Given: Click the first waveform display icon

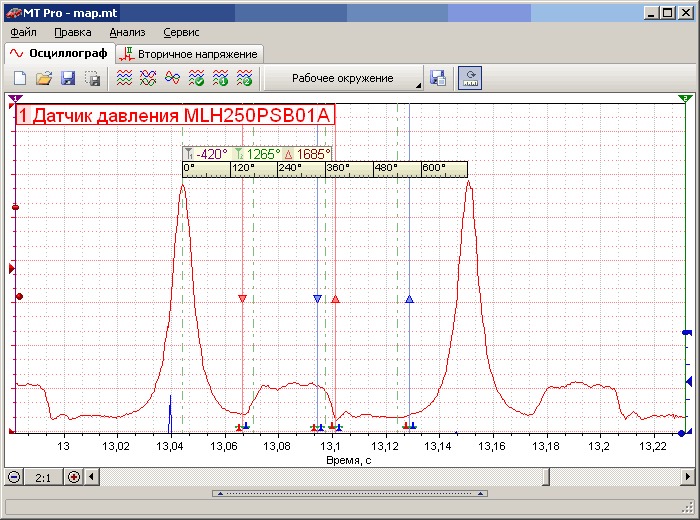Looking at the screenshot, I should coord(124,78).
